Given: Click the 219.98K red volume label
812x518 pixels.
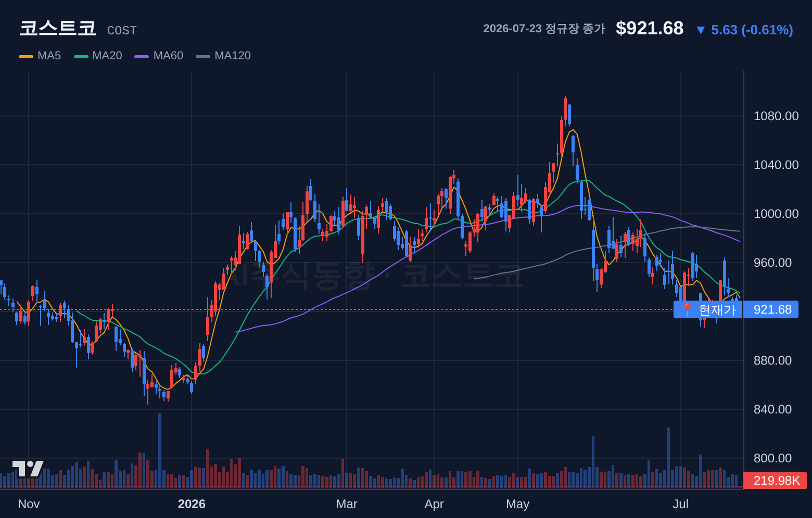Looking at the screenshot, I should (x=776, y=481).
